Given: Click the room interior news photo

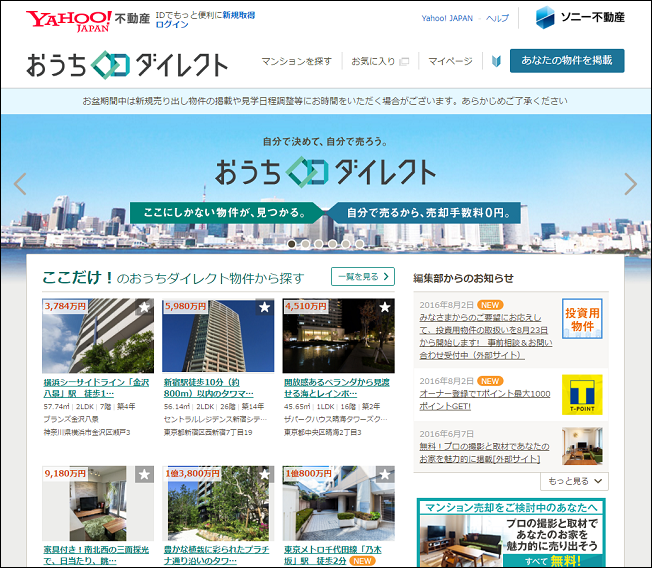Looking at the screenshot, I should click(x=582, y=446).
